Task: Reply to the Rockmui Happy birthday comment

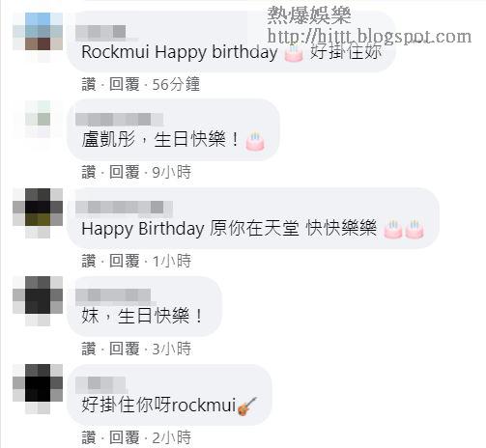Action: click(124, 84)
